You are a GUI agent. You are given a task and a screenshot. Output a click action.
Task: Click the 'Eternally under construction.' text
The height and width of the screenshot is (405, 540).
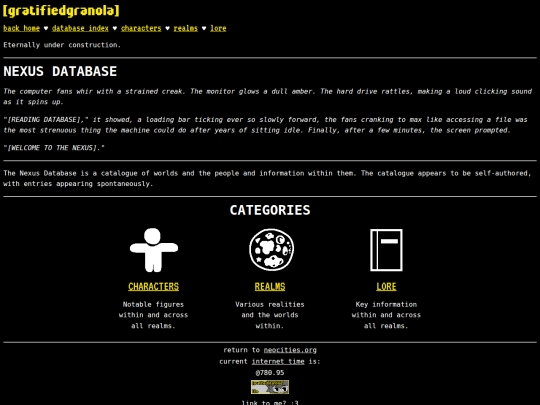tap(62, 45)
